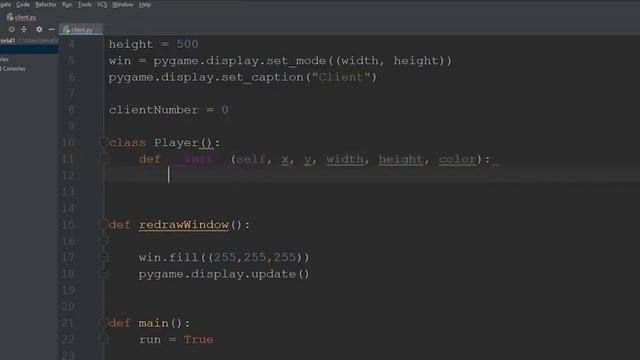Viewport: 640px width, 360px height.
Task: Click the redrawWindow function name
Action: click(x=184, y=225)
